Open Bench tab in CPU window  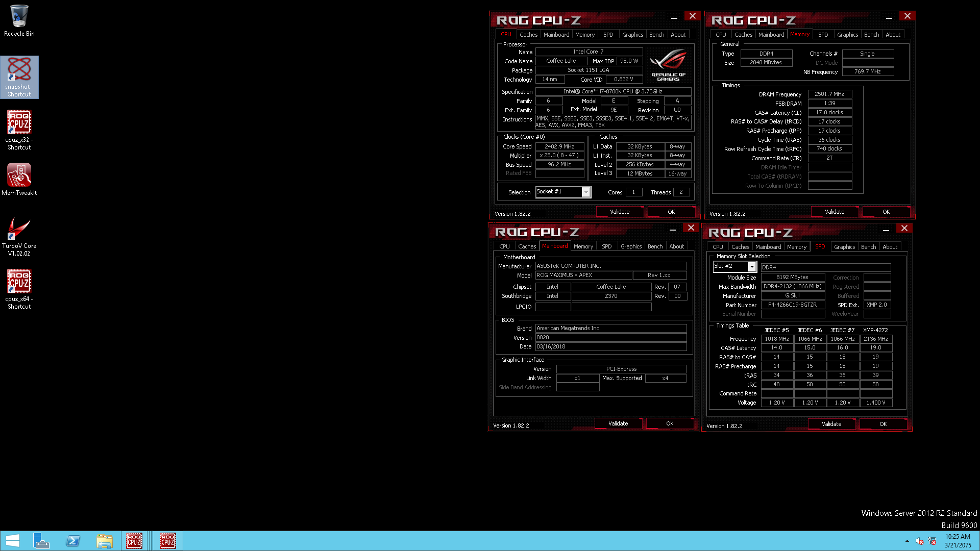(657, 35)
